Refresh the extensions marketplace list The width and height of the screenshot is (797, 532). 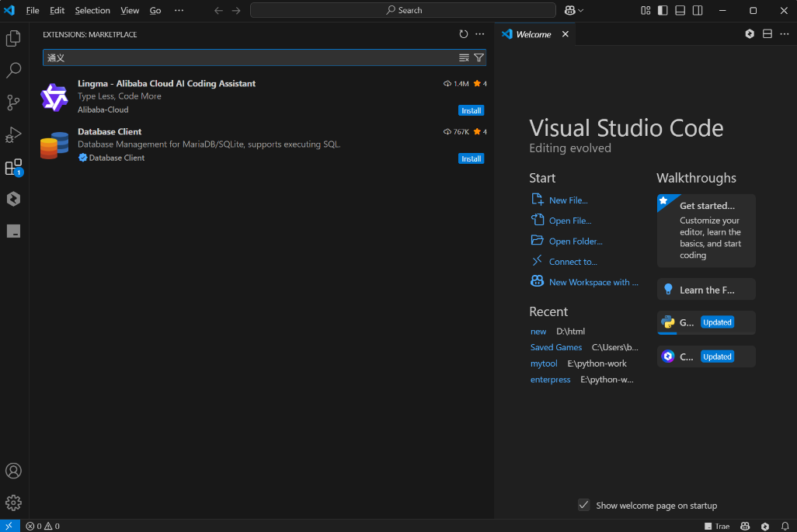(x=464, y=34)
